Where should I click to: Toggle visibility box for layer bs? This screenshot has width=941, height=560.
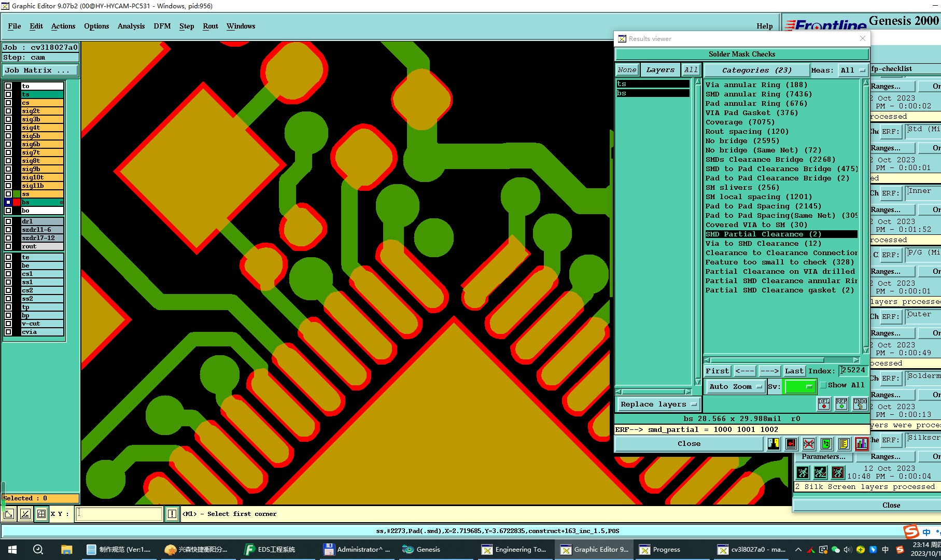click(x=8, y=202)
